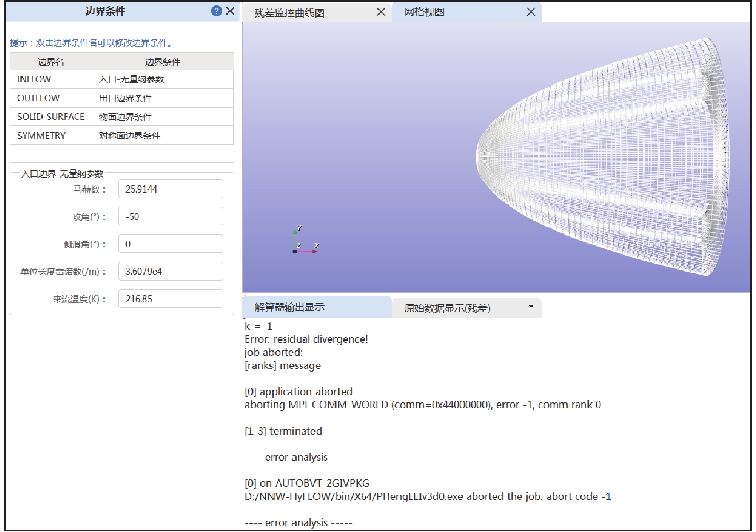Switch to the 网格视图 tab

click(x=424, y=12)
